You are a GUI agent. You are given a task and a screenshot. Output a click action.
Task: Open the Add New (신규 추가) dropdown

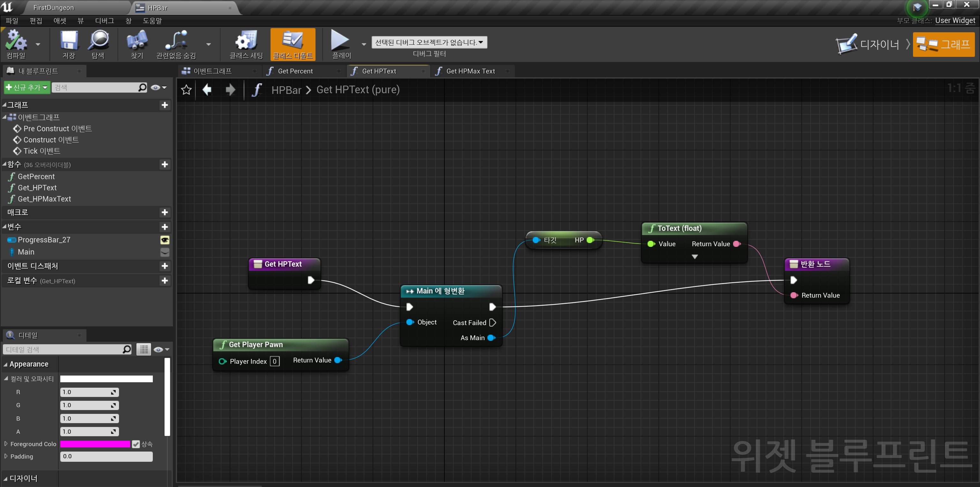26,87
